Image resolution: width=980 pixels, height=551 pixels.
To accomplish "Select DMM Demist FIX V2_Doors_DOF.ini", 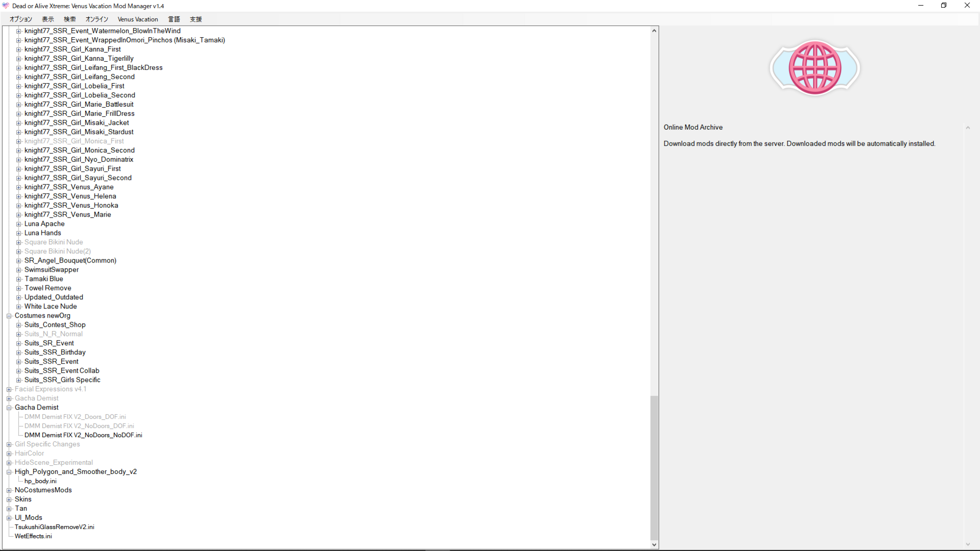I will coord(75,417).
